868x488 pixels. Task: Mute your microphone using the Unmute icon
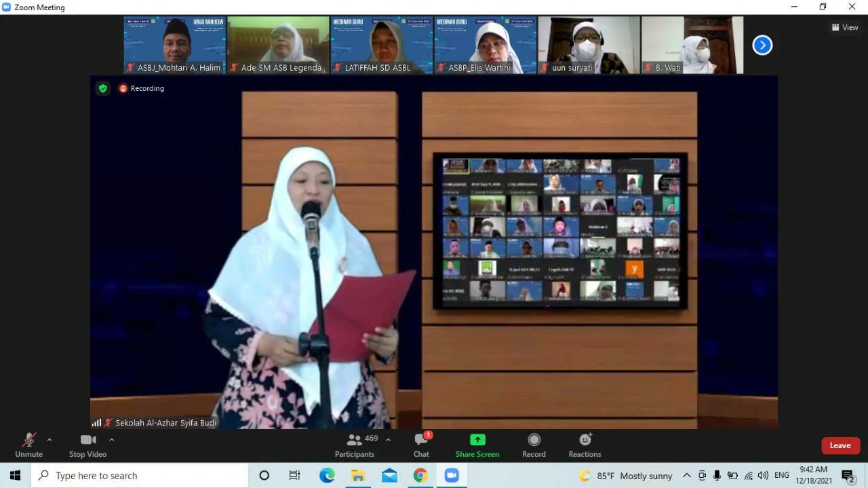(x=28, y=440)
